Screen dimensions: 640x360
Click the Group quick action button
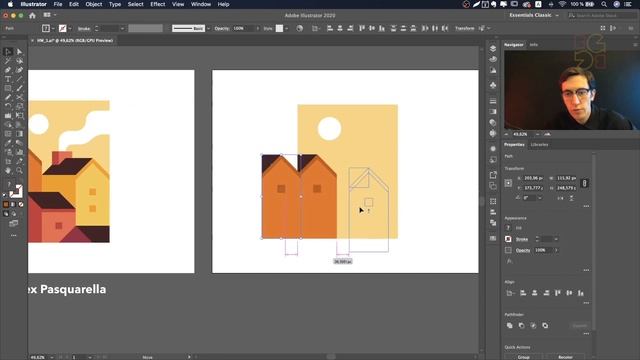point(524,357)
